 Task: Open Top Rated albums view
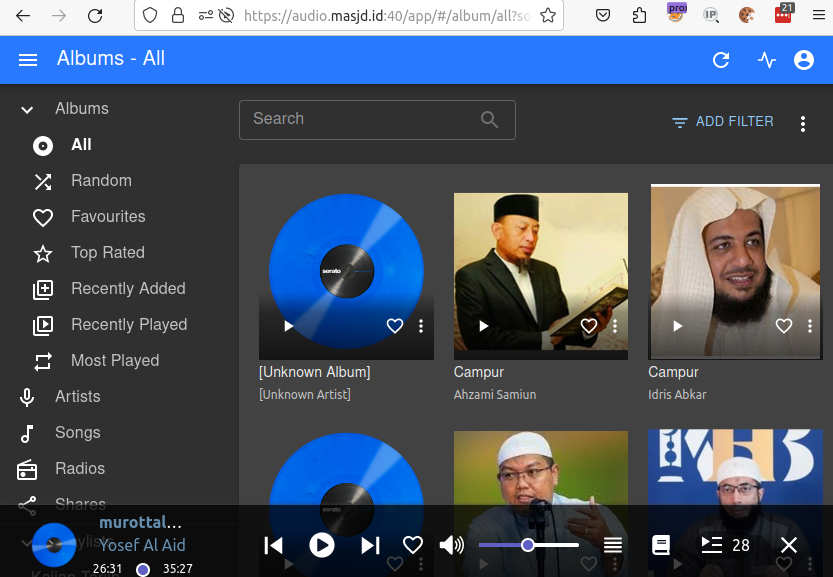point(107,253)
